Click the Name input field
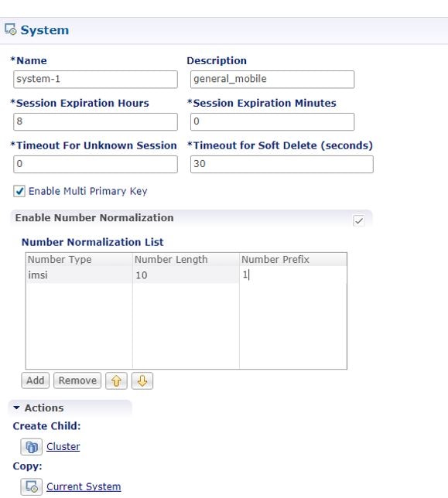Viewport: 448px width, 498px height. (x=95, y=79)
